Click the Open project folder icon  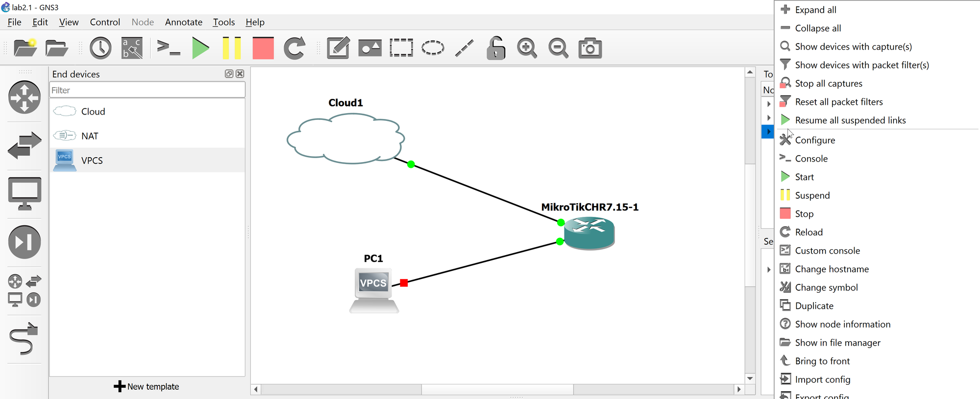pyautogui.click(x=56, y=48)
